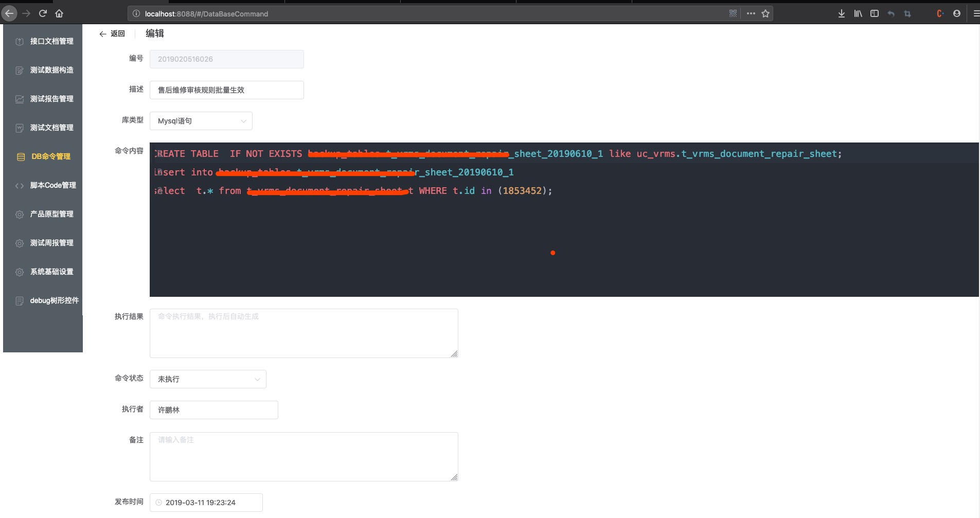
Task: Click the browser forward arrow
Action: [26, 13]
